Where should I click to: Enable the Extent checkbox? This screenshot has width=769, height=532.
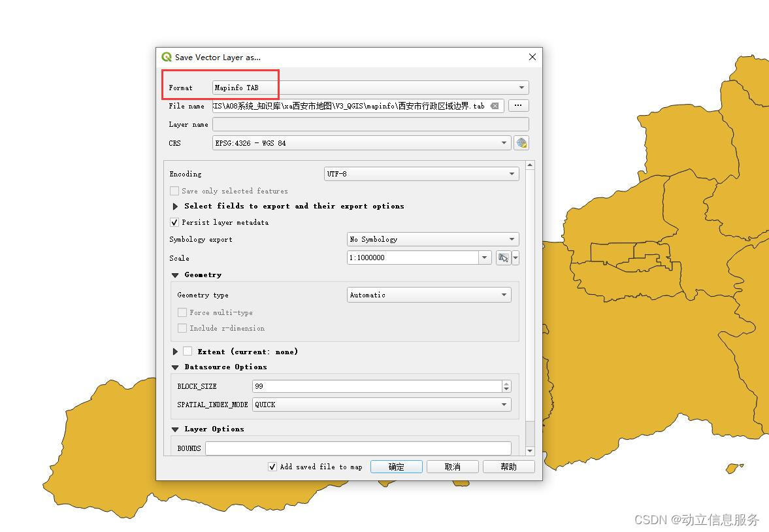coord(188,352)
